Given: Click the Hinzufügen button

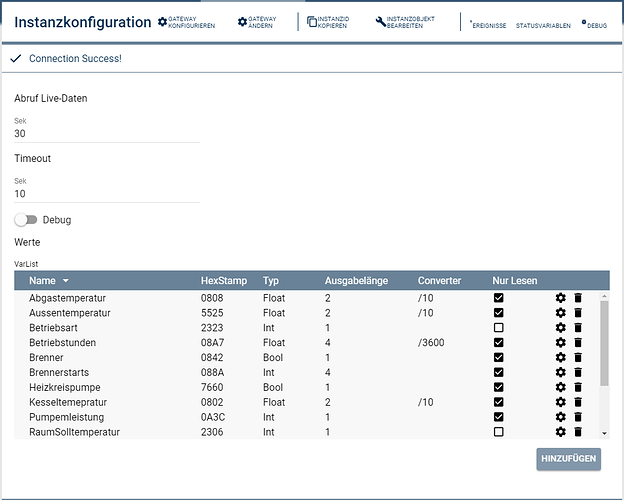Looking at the screenshot, I should pos(569,459).
